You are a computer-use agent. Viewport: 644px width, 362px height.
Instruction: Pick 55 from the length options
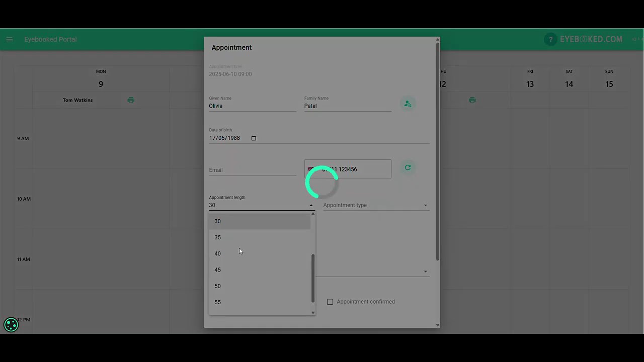tap(260, 302)
